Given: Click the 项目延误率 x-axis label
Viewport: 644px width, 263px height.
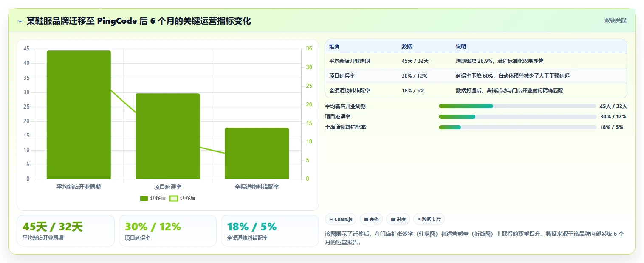Looking at the screenshot, I should [168, 187].
